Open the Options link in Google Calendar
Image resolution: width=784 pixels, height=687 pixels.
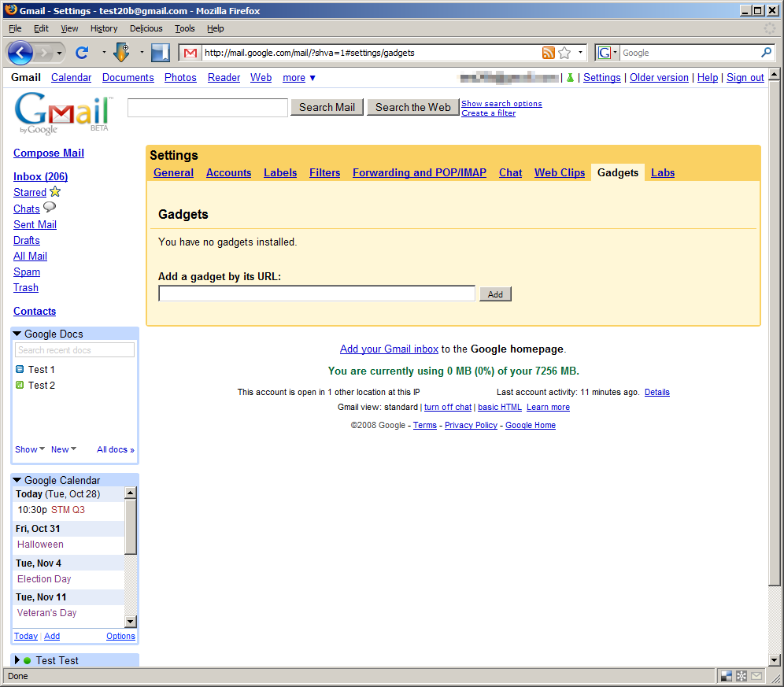click(120, 636)
